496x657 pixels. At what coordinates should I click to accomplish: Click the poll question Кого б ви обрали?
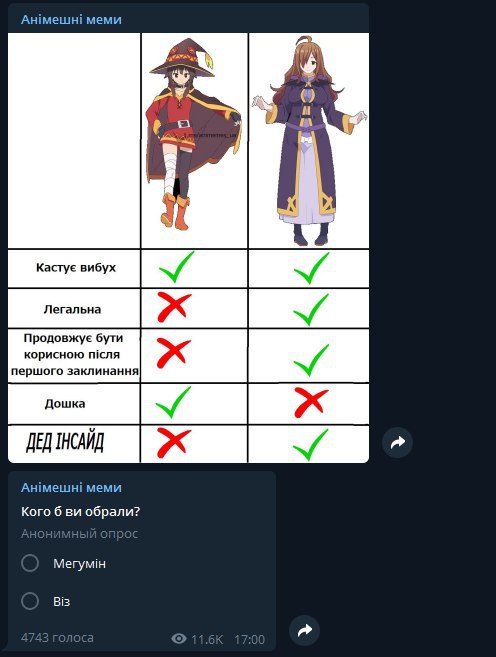pos(80,512)
